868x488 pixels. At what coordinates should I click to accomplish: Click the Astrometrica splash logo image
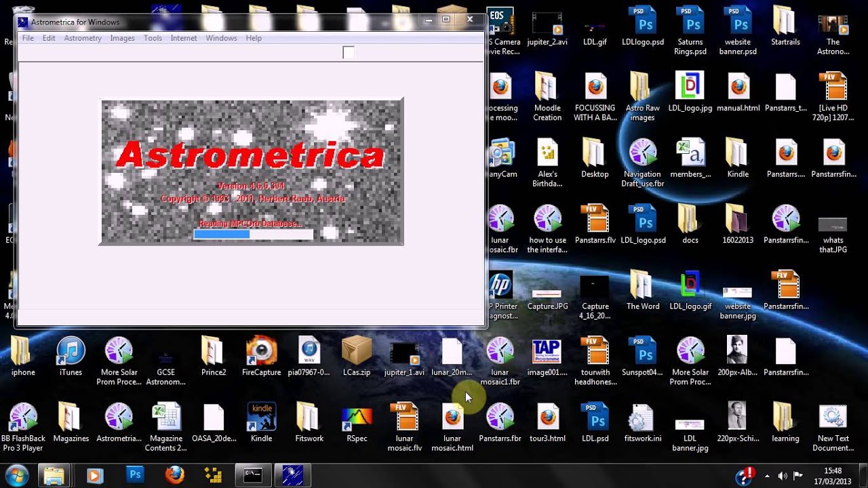click(252, 172)
